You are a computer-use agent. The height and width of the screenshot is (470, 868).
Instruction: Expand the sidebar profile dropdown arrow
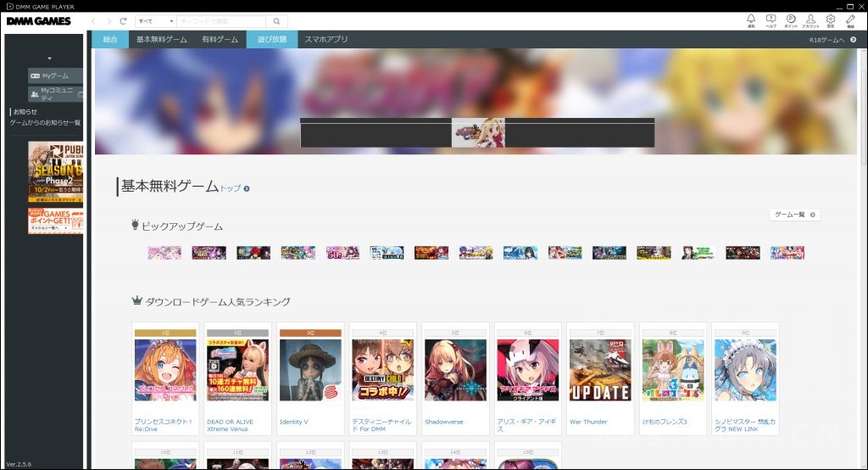(x=49, y=59)
